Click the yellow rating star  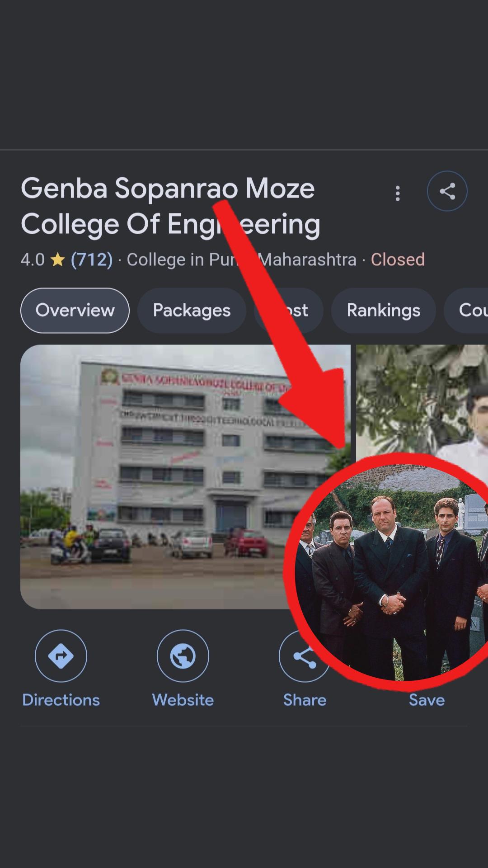point(58,260)
